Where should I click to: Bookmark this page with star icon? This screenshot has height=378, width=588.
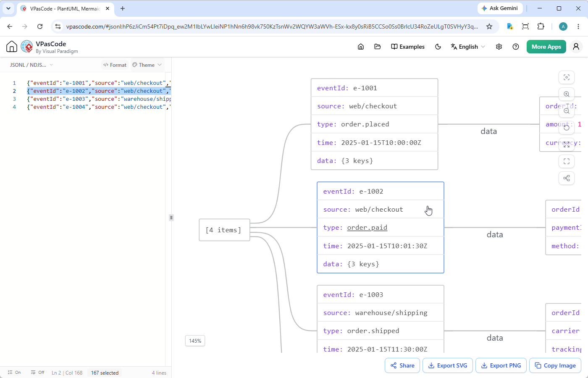[489, 26]
